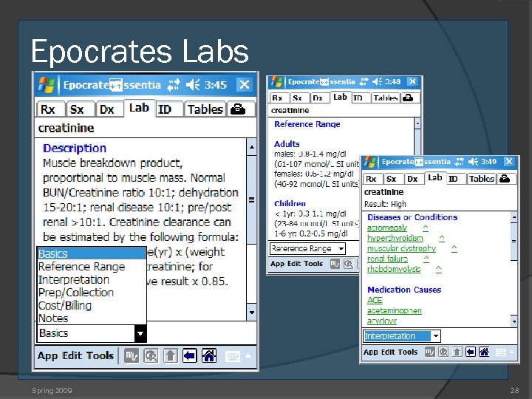Expand caret next to rhabdomyolysis
The width and height of the screenshot is (532, 399).
pos(438,270)
